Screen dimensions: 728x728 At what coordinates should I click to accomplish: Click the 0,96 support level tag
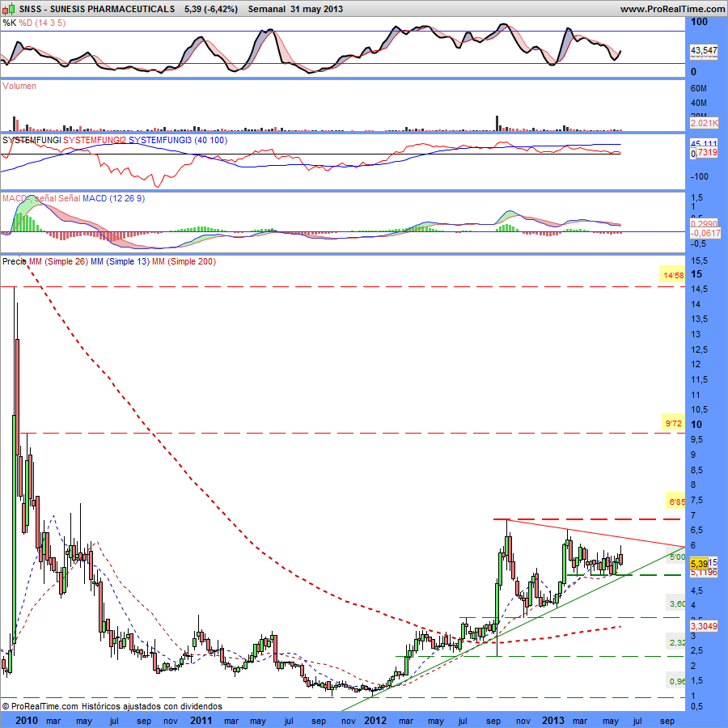[676, 681]
